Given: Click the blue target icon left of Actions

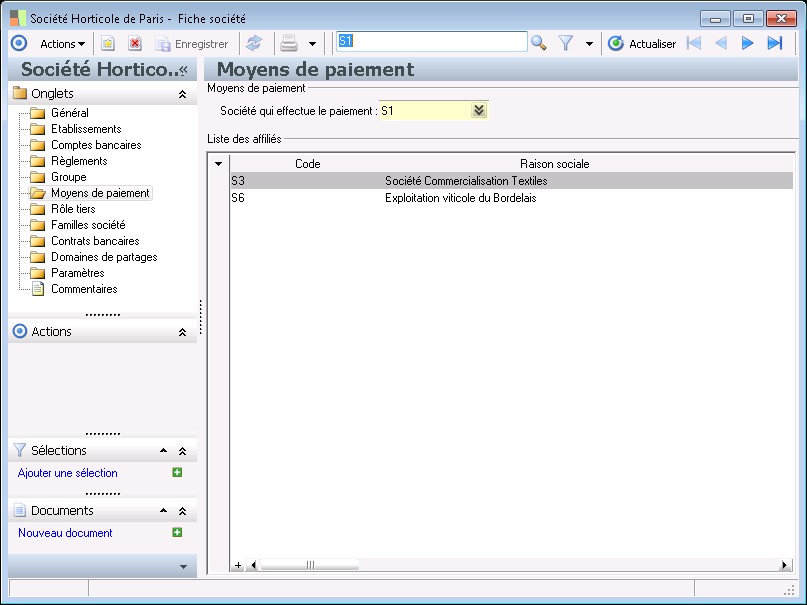Looking at the screenshot, I should click(19, 43).
